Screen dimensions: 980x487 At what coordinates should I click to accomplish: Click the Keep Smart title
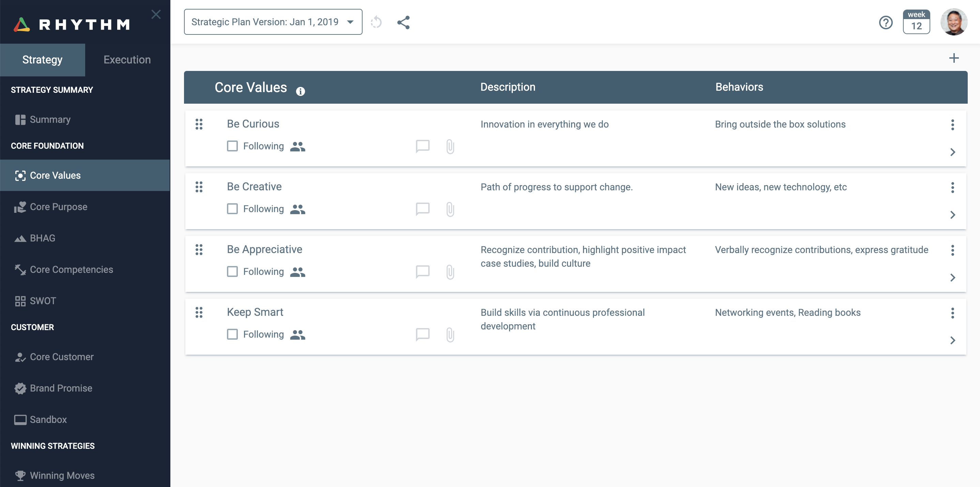pyautogui.click(x=255, y=313)
